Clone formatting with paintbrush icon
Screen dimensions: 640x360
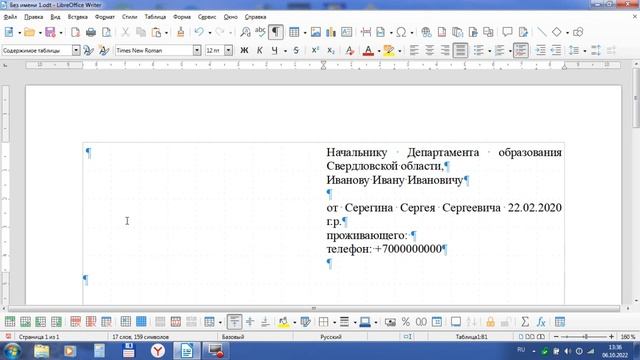[180, 32]
